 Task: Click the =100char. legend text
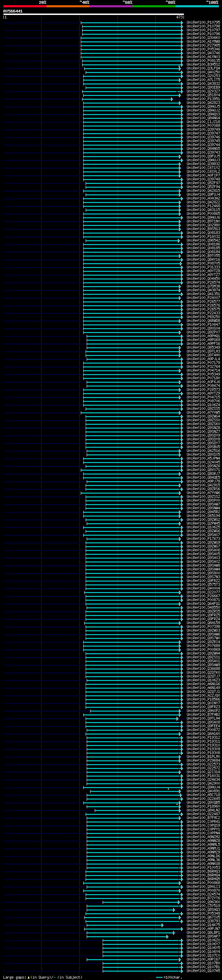click(173, 977)
